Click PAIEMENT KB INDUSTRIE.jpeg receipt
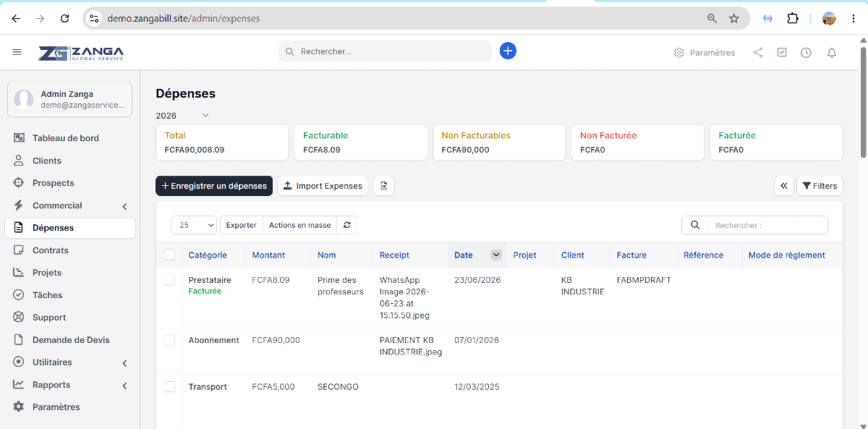The width and height of the screenshot is (868, 429). [x=411, y=346]
